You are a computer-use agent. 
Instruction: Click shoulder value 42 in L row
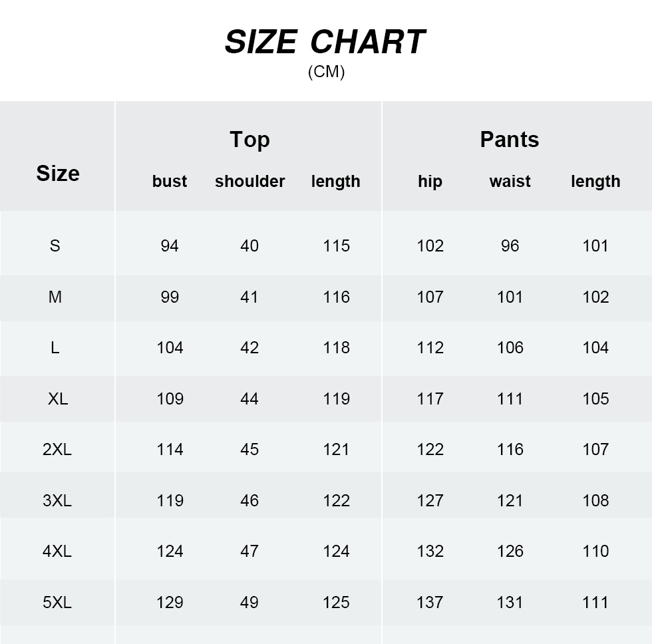pyautogui.click(x=249, y=348)
